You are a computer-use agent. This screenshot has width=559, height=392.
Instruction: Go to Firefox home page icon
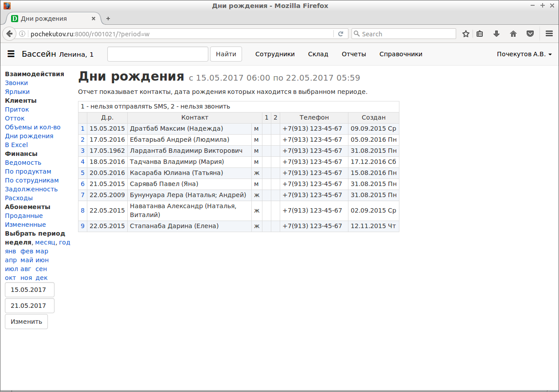pyautogui.click(x=513, y=34)
